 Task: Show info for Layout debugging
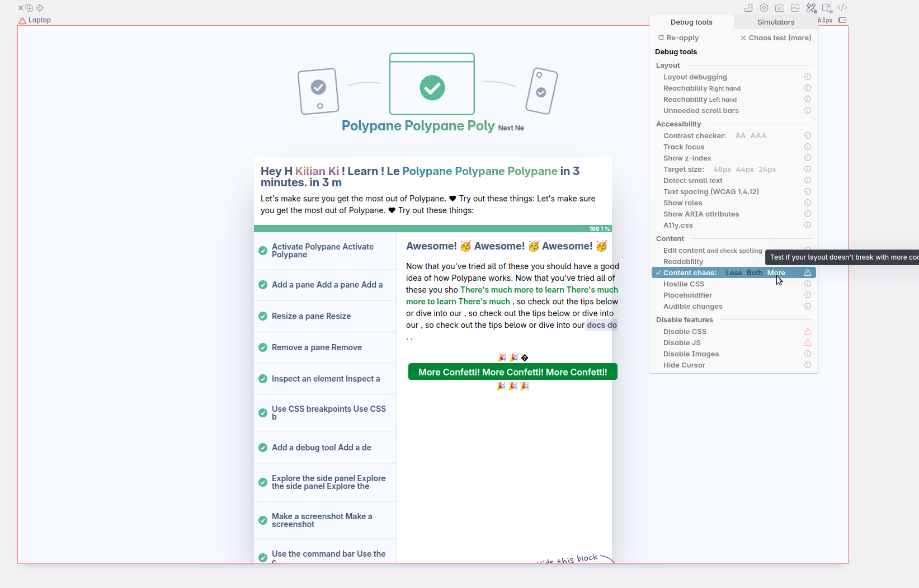[x=808, y=77]
